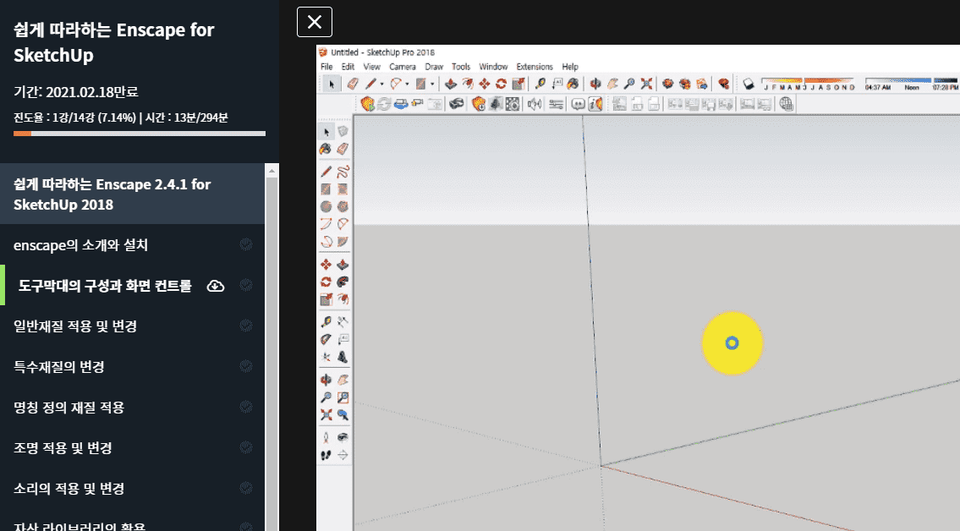Select the Protractor tool in the left tool palette

(x=326, y=339)
